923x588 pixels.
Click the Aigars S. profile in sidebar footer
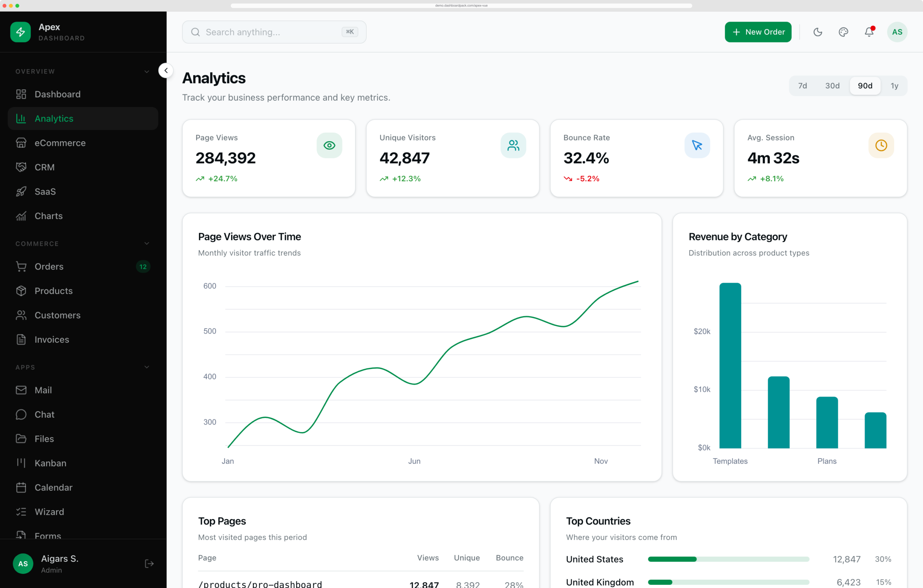tap(59, 563)
